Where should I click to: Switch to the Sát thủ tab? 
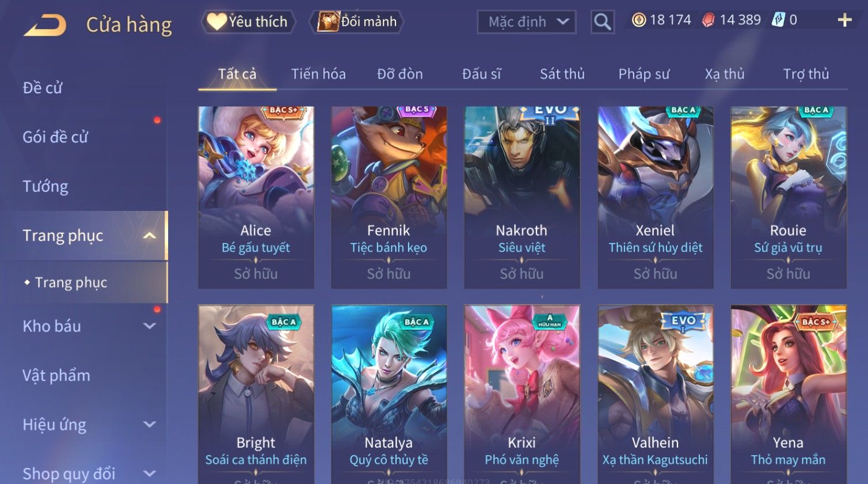562,74
